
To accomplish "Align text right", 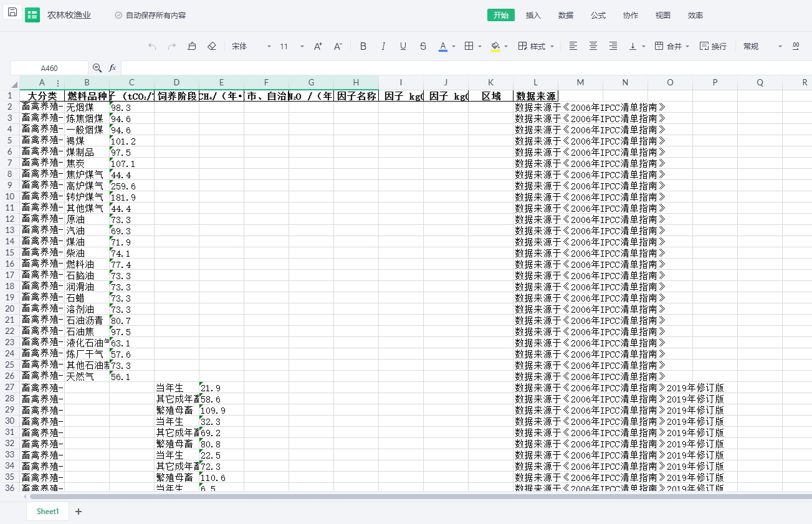I will [x=613, y=46].
